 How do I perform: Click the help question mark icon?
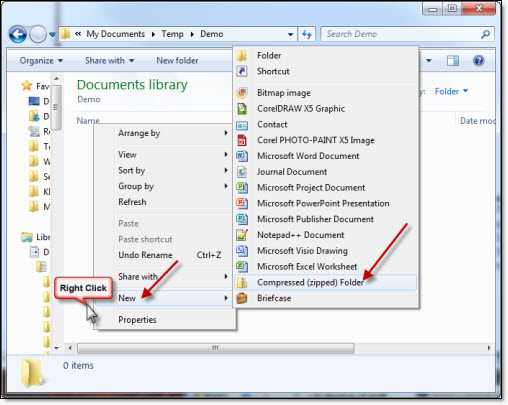point(478,61)
